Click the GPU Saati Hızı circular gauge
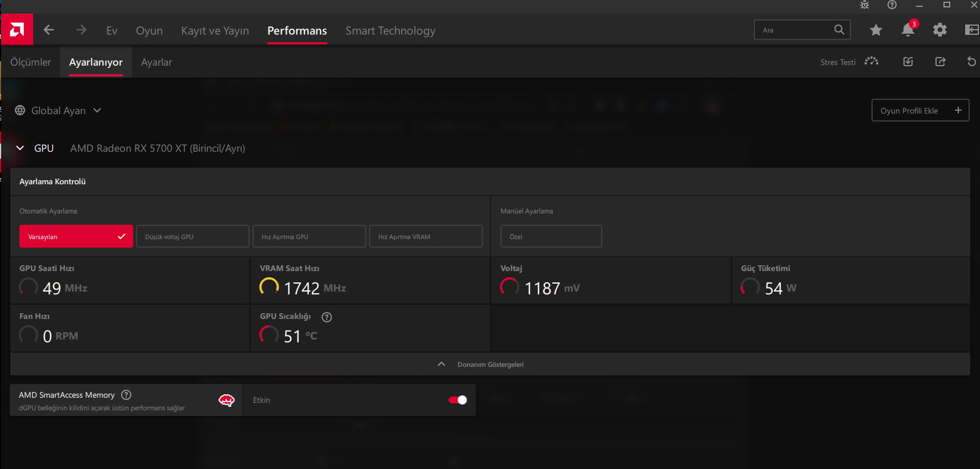This screenshot has width=980, height=469. point(29,286)
